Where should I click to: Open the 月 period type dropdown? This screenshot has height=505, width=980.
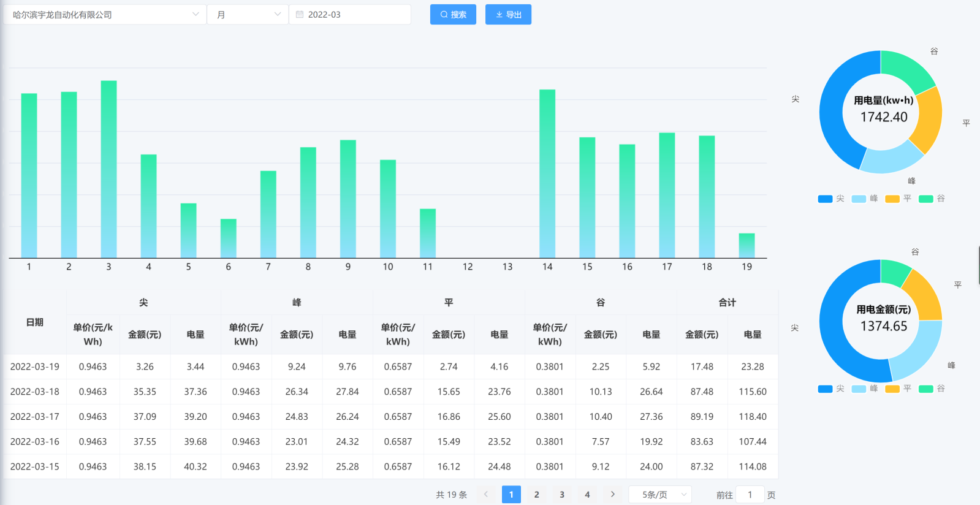[248, 14]
